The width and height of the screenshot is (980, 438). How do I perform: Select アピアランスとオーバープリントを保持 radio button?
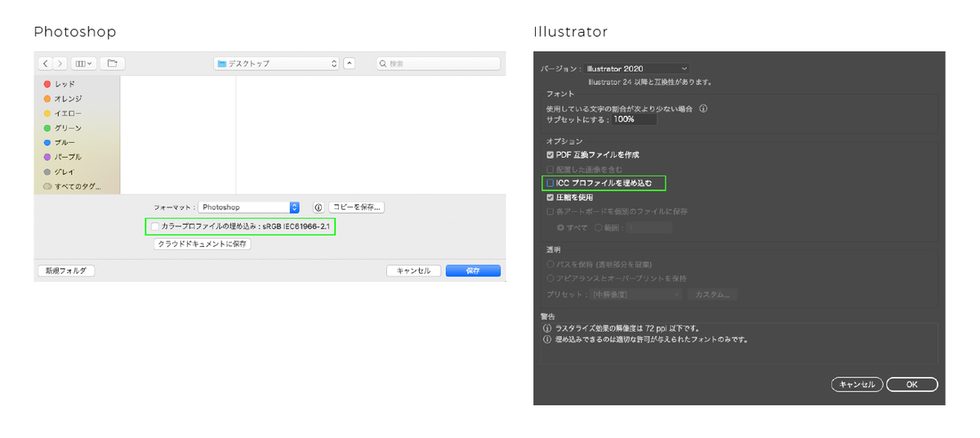pyautogui.click(x=550, y=279)
